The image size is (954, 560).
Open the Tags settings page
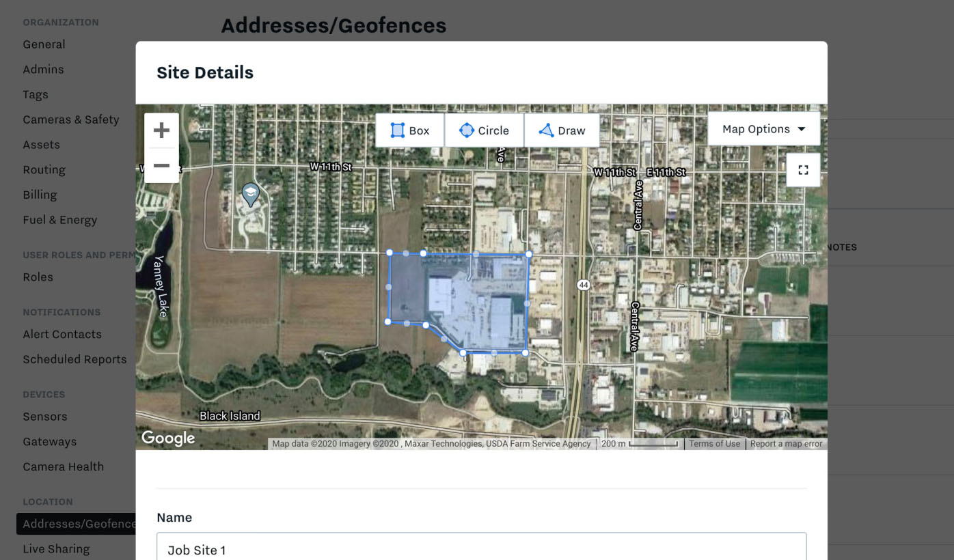pyautogui.click(x=36, y=95)
